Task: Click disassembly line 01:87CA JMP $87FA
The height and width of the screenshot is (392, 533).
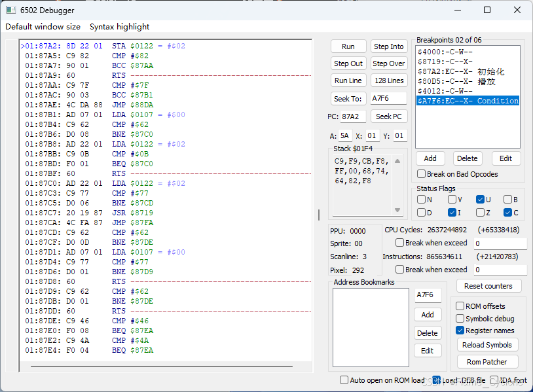Action: point(166,223)
